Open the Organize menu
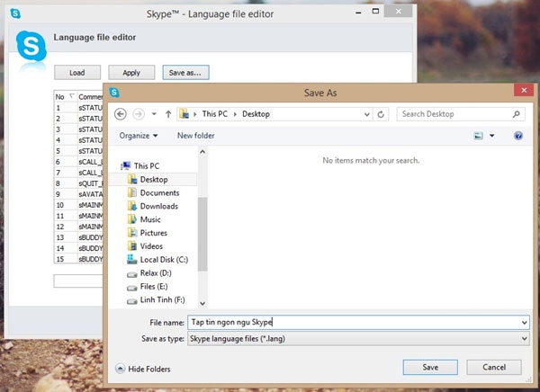 point(138,136)
